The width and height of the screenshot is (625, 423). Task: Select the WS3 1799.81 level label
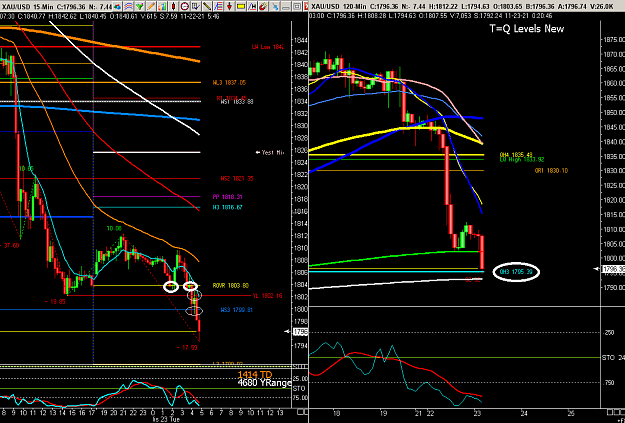[236, 310]
